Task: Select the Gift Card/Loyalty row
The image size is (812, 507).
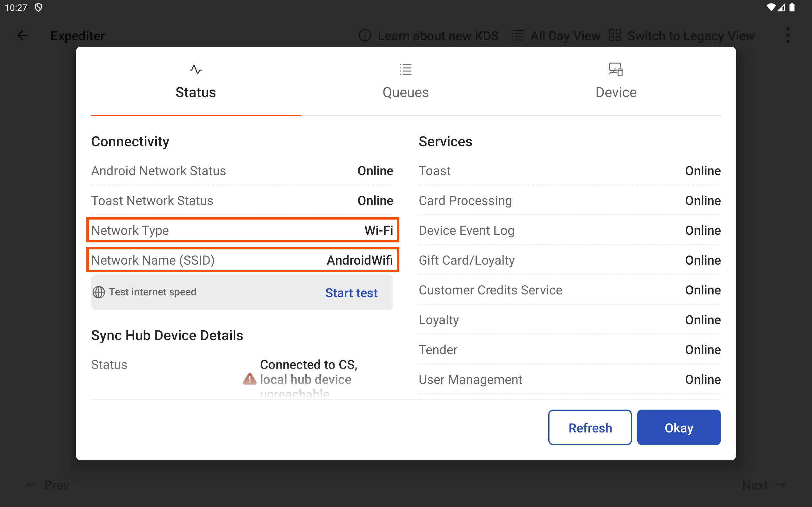Action: pyautogui.click(x=569, y=260)
